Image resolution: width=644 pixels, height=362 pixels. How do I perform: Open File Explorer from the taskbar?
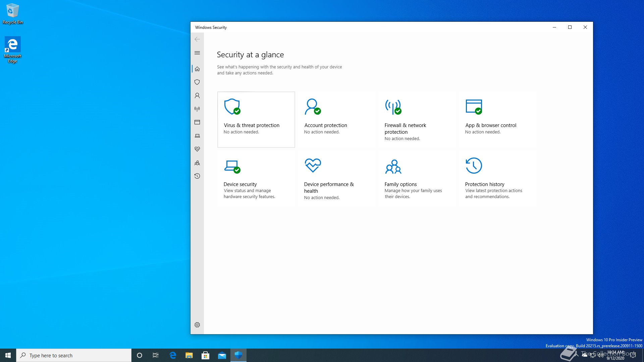point(189,355)
